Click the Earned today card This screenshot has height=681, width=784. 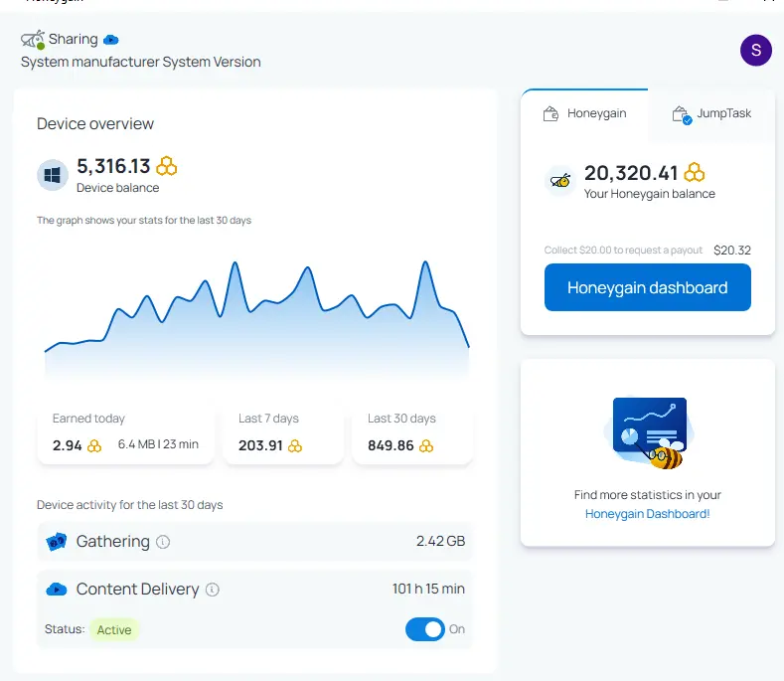(x=125, y=432)
